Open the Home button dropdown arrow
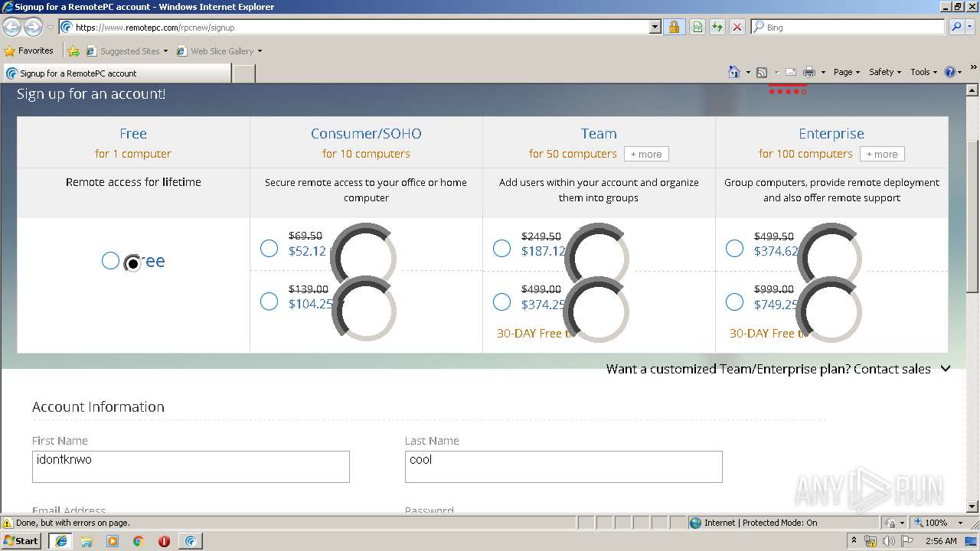The width and height of the screenshot is (980, 551). coord(748,73)
